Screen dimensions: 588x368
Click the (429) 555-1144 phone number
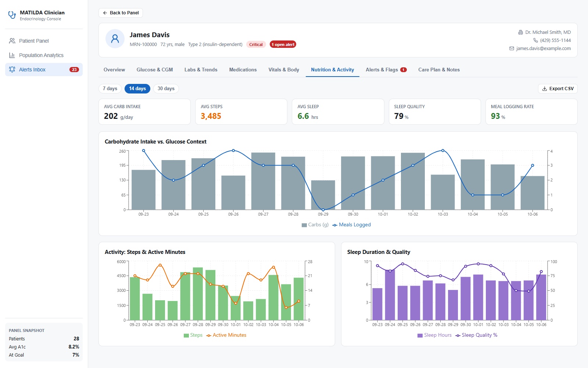pyautogui.click(x=555, y=40)
